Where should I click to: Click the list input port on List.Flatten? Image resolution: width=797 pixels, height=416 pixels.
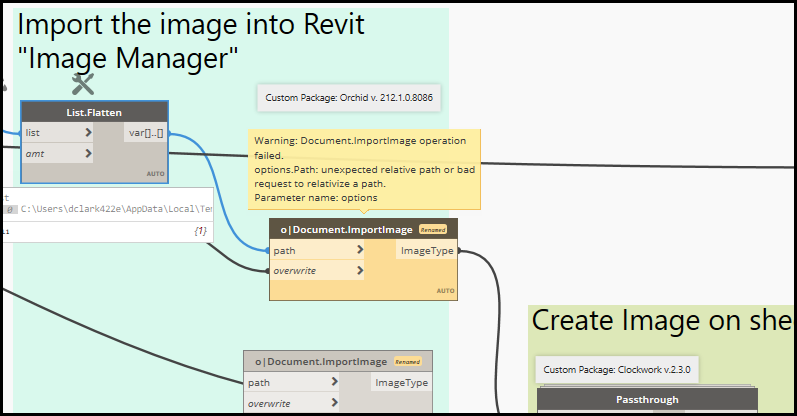58,133
